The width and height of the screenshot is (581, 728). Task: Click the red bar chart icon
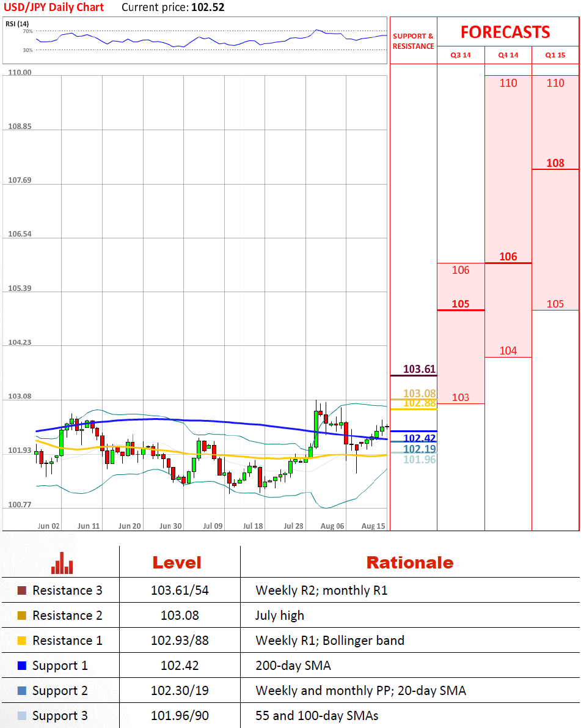(62, 563)
